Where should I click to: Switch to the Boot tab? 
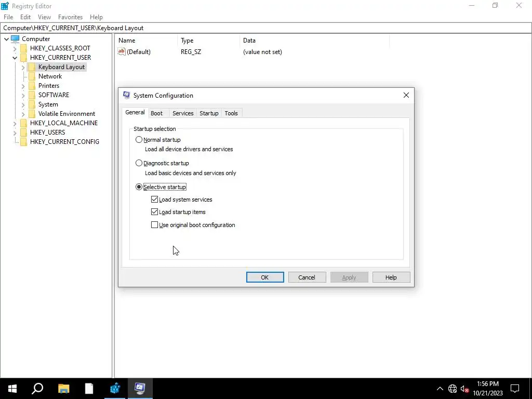tap(157, 113)
